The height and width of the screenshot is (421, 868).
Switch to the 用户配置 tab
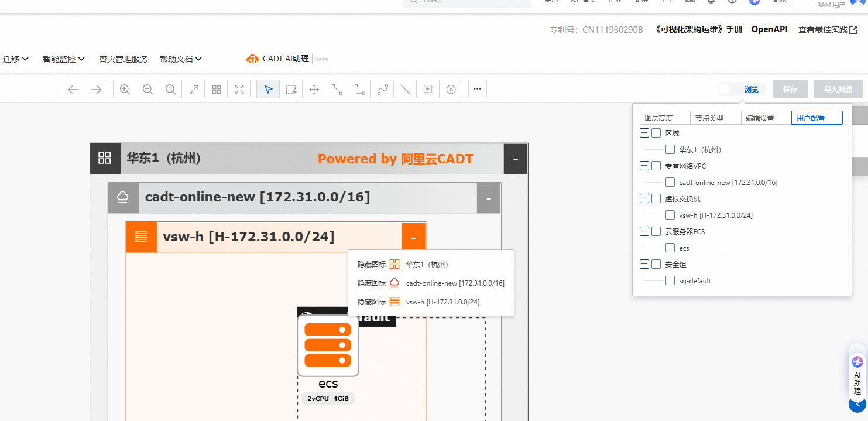[817, 118]
